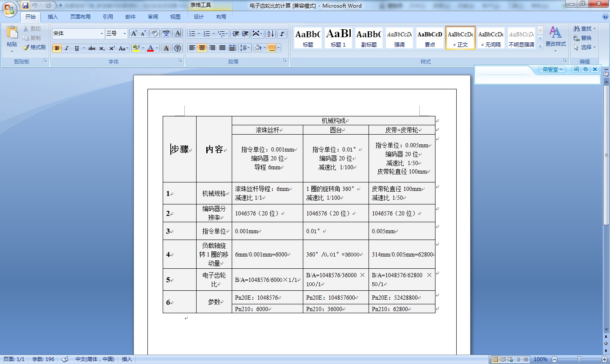Toggle Bold formatting
Screen dimensions: 610x364
pyautogui.click(x=57, y=48)
